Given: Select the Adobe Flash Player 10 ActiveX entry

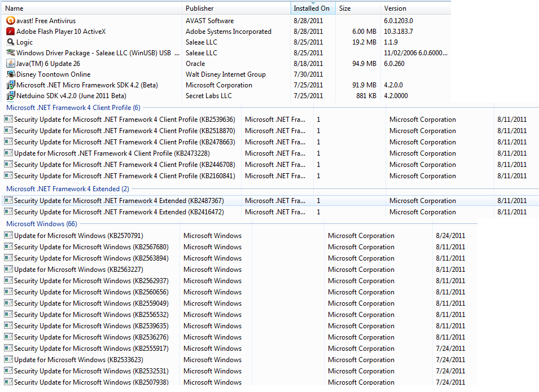Looking at the screenshot, I should pos(61,31).
